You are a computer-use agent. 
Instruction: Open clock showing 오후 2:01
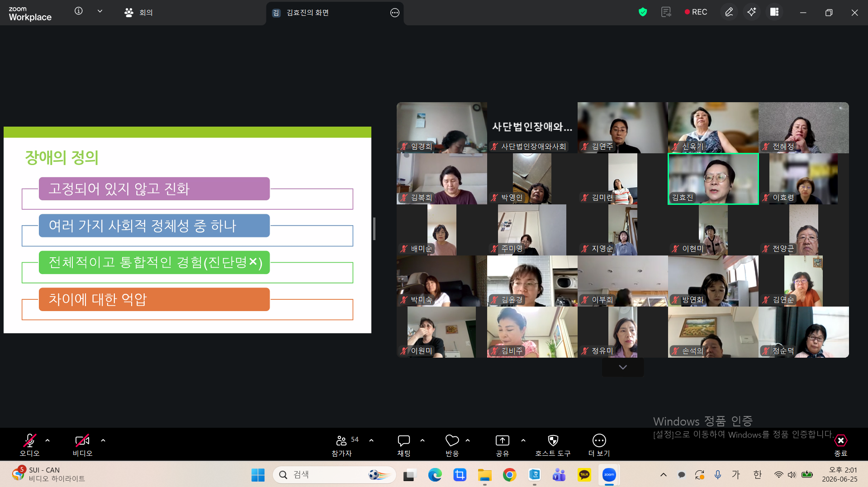tap(840, 475)
